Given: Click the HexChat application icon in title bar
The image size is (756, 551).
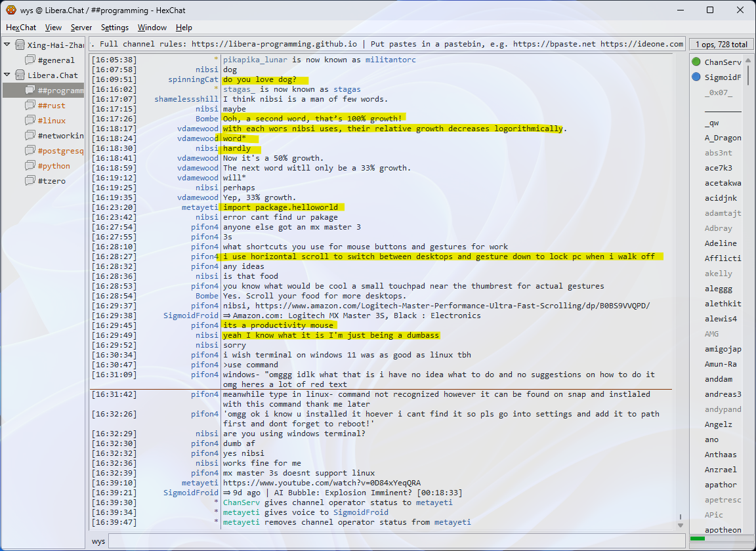Looking at the screenshot, I should pyautogui.click(x=10, y=10).
